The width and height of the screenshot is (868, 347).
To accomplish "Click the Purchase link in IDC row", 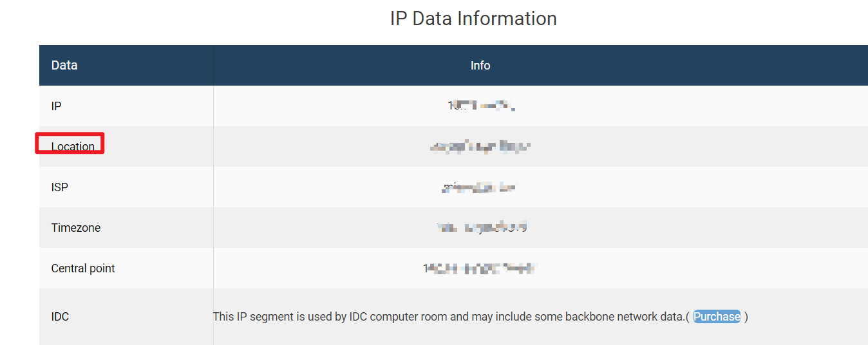I will click(717, 317).
